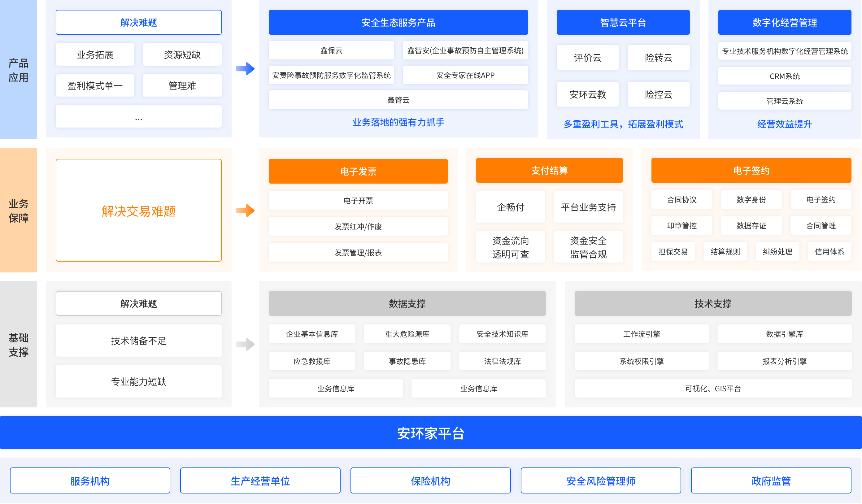Click the 报表分析引擎 item
Screen dimensions: 862x504
pyautogui.click(x=784, y=361)
